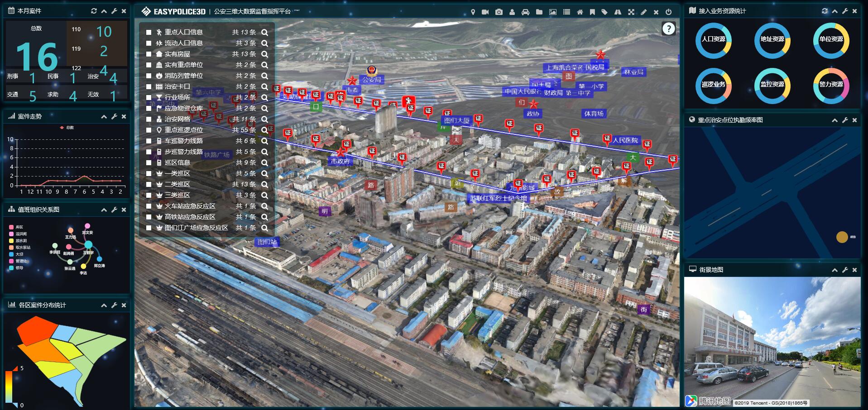The width and height of the screenshot is (868, 410).
Task: Refresh the 接入业务资源统计 panel
Action: [825, 11]
